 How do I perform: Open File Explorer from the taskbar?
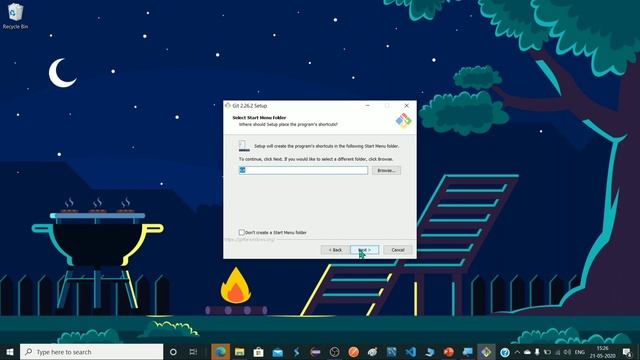(240, 352)
